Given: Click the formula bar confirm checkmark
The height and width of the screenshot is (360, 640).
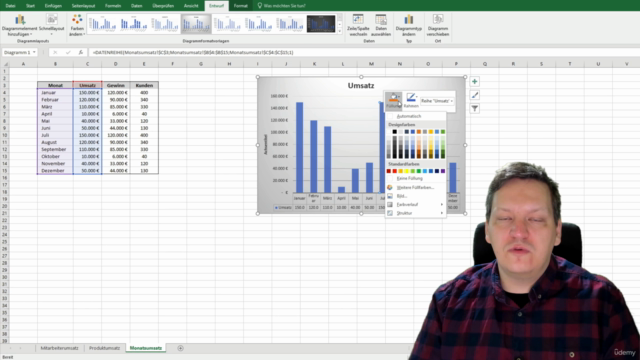Looking at the screenshot, I should tap(68, 52).
